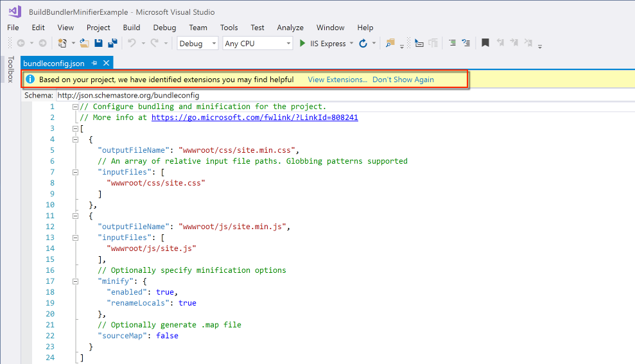Click the Undo arrow icon
Viewport: 635px width, 364px height.
click(x=132, y=43)
